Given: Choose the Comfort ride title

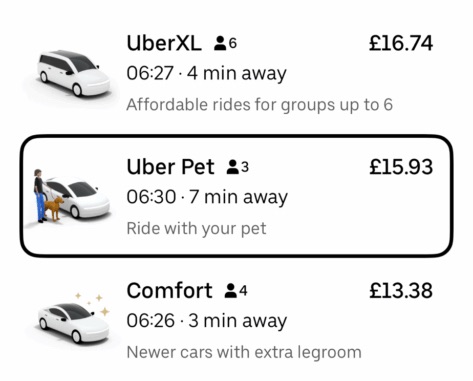Looking at the screenshot, I should [169, 291].
